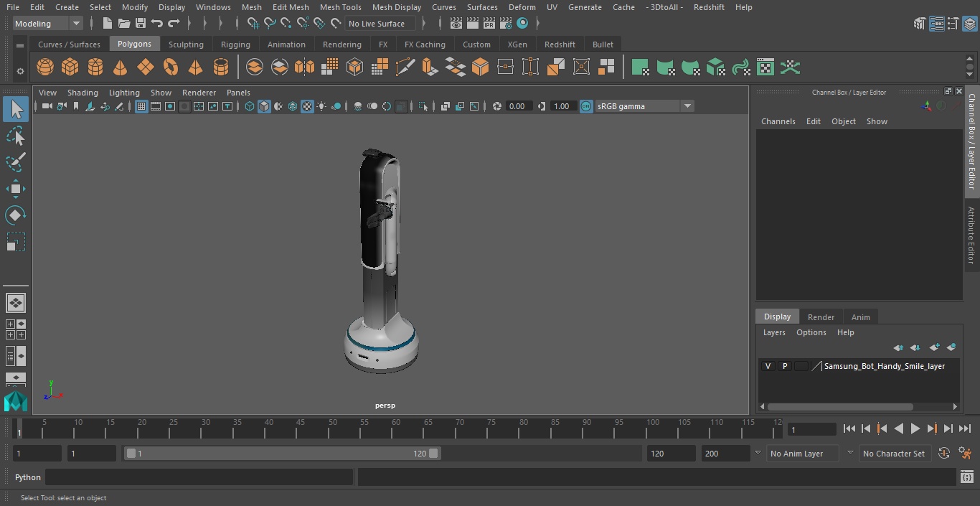The width and height of the screenshot is (980, 506).
Task: Click the Redo arrow in status line
Action: click(174, 24)
